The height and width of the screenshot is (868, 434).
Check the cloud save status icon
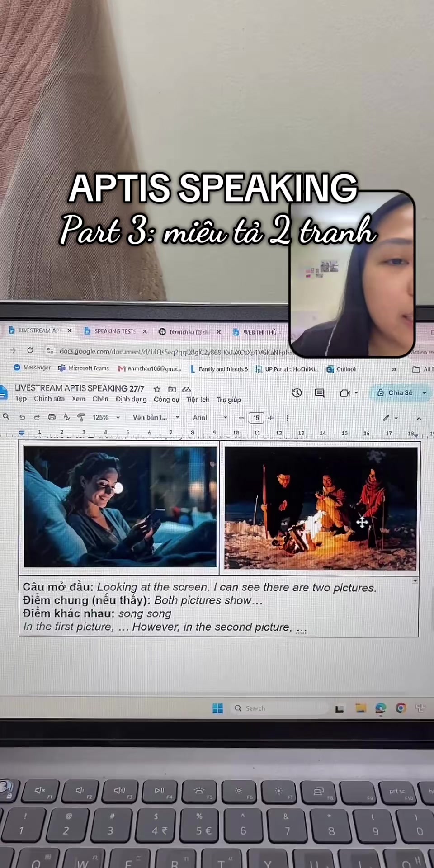[x=186, y=389]
